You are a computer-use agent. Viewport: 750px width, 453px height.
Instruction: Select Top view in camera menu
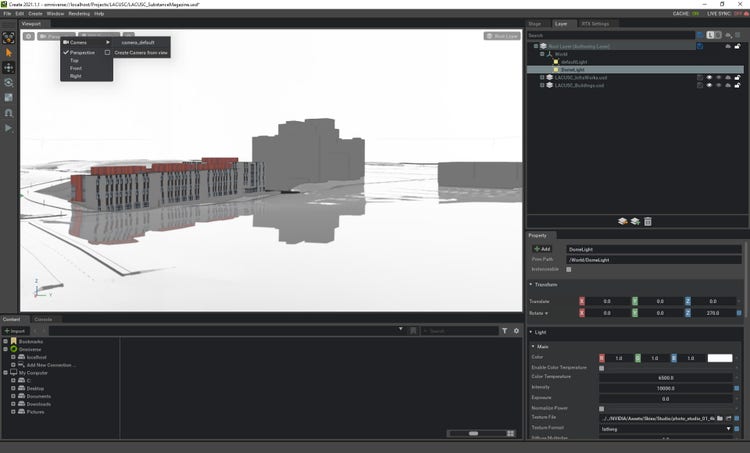pos(74,60)
